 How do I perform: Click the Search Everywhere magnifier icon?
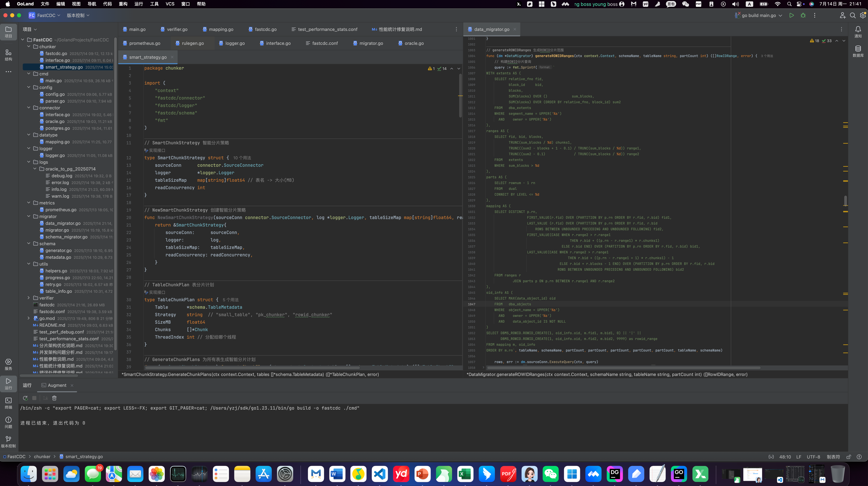point(853,15)
